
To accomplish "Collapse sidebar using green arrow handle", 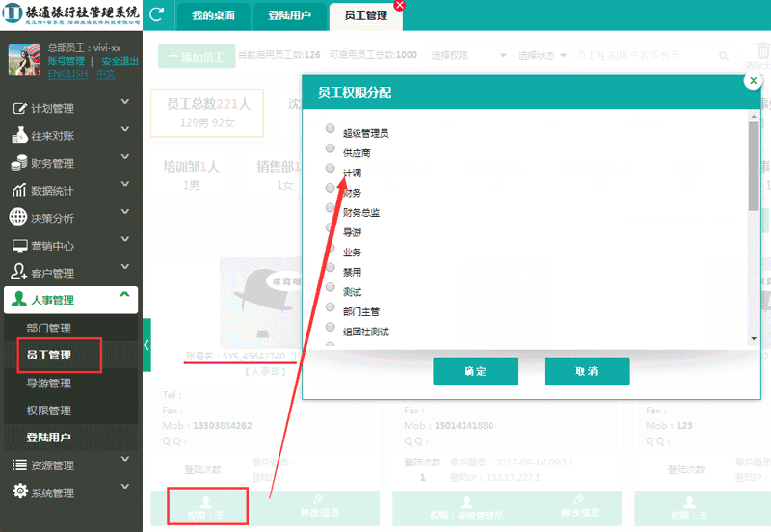I will pyautogui.click(x=146, y=345).
